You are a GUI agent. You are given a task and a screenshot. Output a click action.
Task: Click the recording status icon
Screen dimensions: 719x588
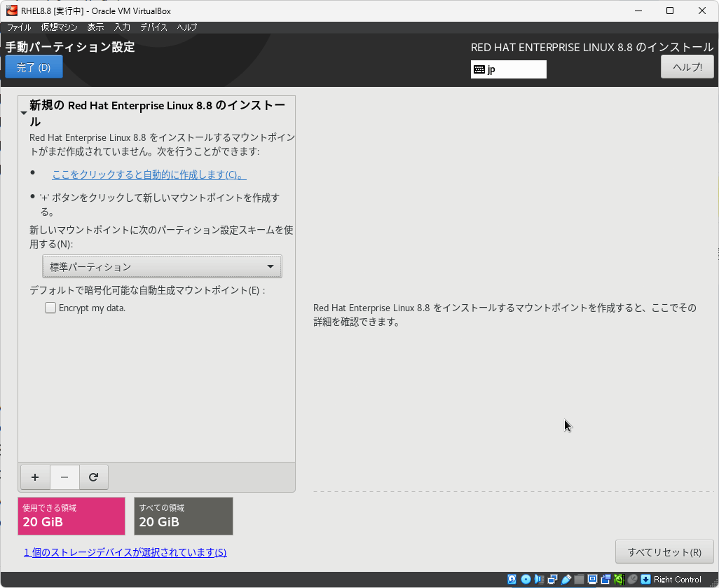(x=605, y=580)
